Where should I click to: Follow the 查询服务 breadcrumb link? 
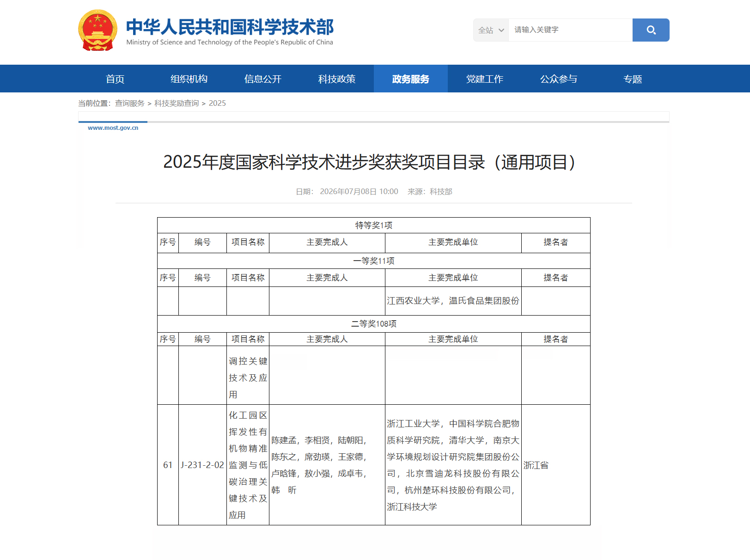[130, 103]
